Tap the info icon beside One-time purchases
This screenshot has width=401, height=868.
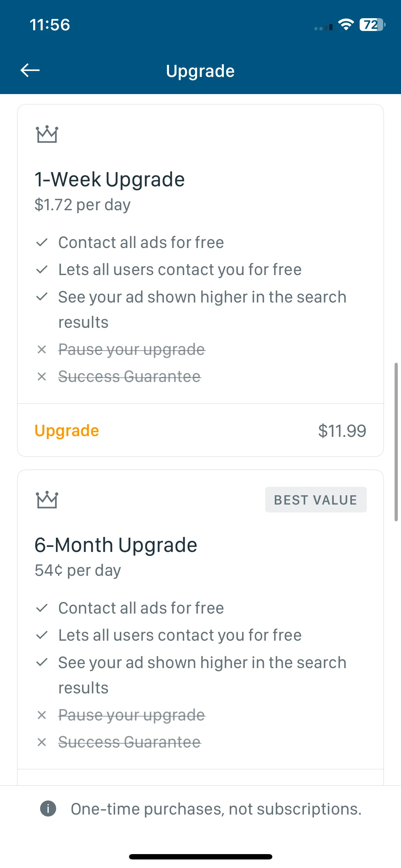click(48, 808)
